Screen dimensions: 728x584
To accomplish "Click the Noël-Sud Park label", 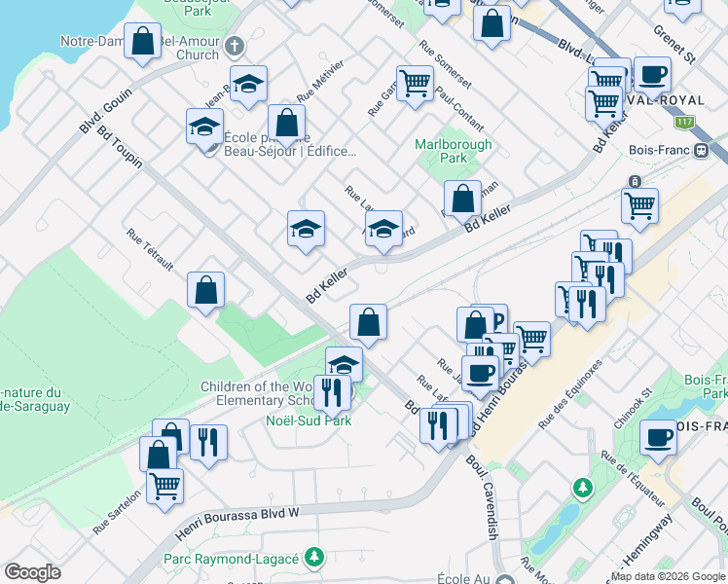I will point(309,420).
